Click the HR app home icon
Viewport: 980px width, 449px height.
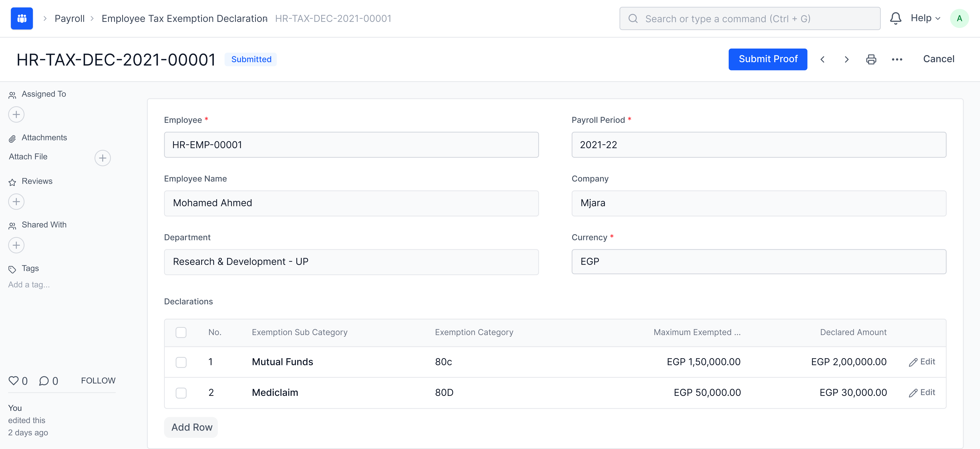(22, 18)
